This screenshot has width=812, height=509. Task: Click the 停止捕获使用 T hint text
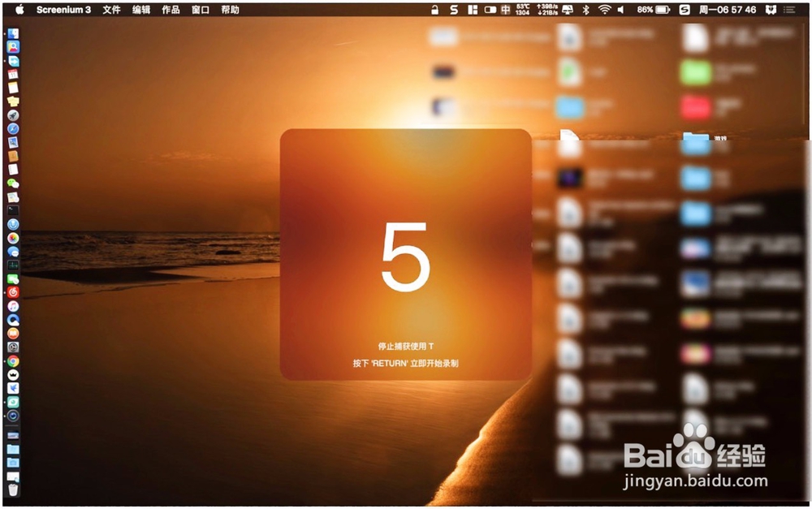tap(405, 346)
